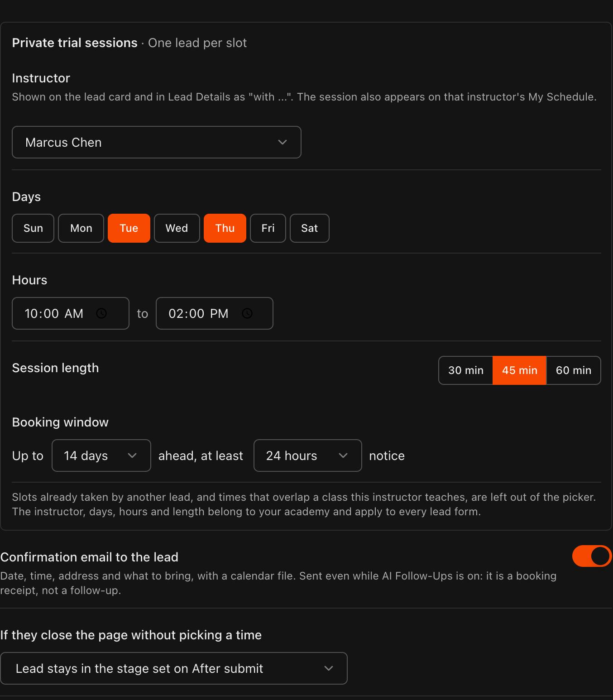
Task: Open the Instructor dropdown showing Marcus Chen
Action: [x=157, y=142]
